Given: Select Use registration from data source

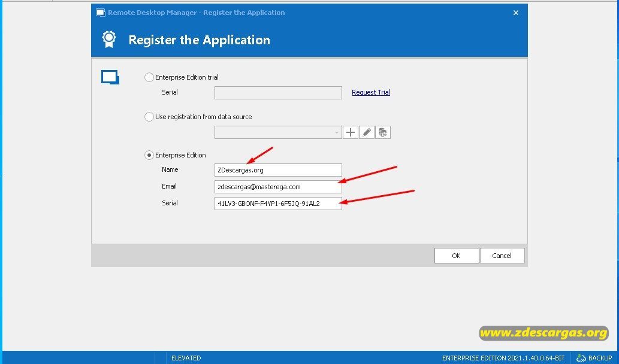Looking at the screenshot, I should click(149, 117).
